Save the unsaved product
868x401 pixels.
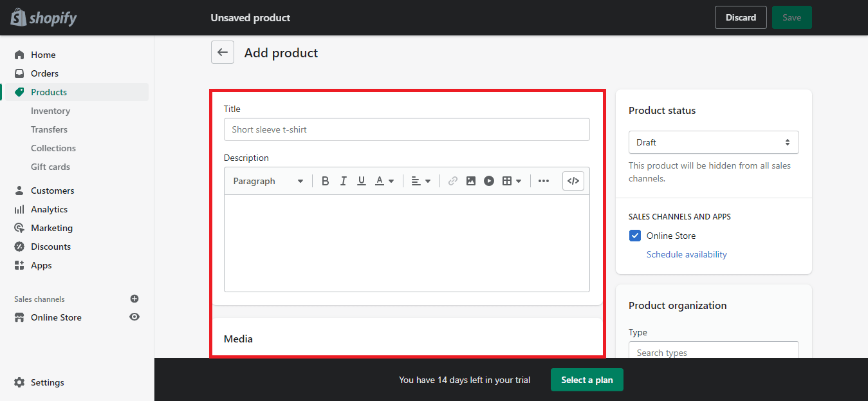pyautogui.click(x=791, y=17)
